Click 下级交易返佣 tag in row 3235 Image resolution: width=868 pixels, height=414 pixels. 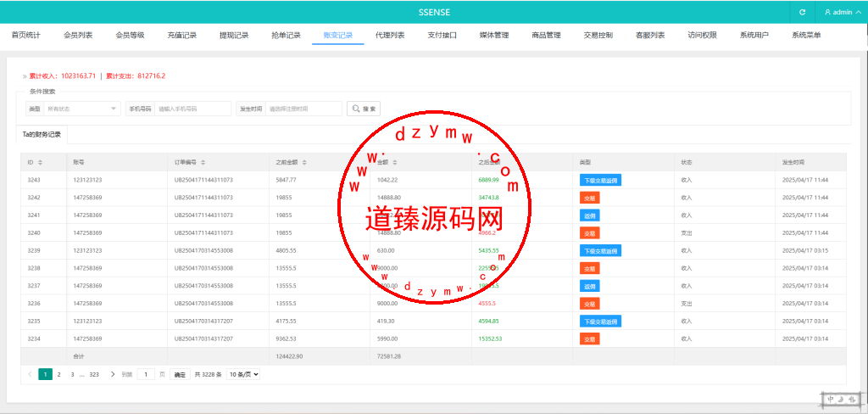pyautogui.click(x=600, y=322)
